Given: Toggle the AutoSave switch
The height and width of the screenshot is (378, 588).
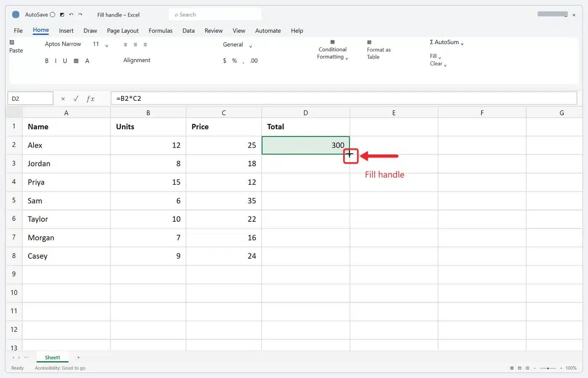Looking at the screenshot, I should coord(52,15).
